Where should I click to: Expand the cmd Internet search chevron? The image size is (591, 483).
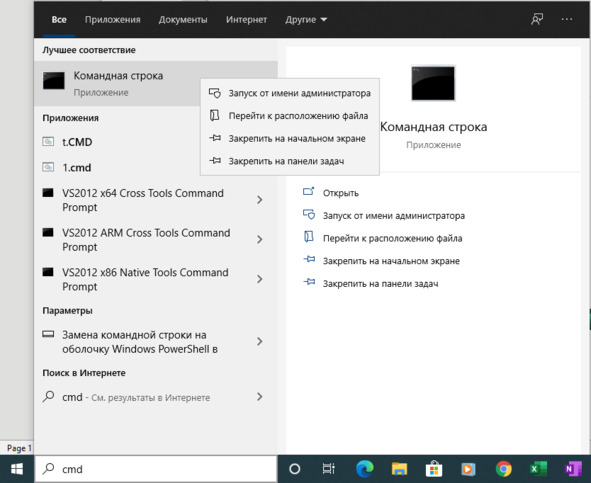tap(260, 397)
